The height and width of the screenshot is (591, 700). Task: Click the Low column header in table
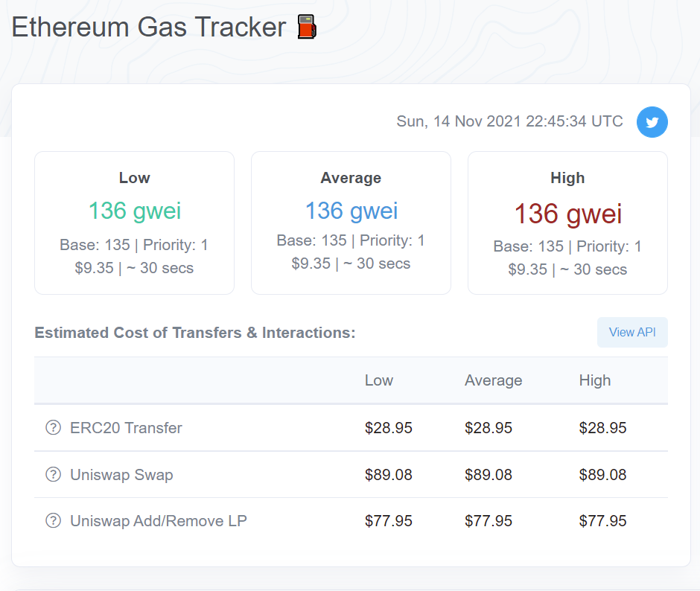tap(378, 380)
